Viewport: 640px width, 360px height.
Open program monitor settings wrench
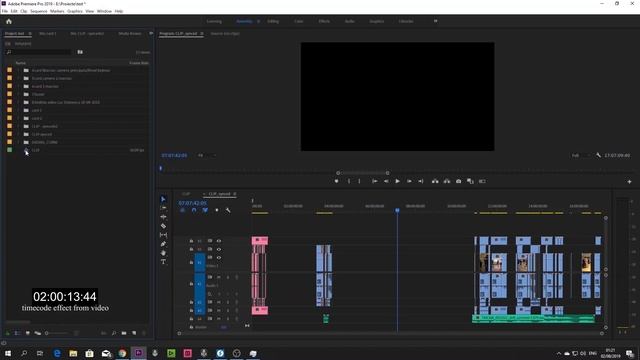598,155
